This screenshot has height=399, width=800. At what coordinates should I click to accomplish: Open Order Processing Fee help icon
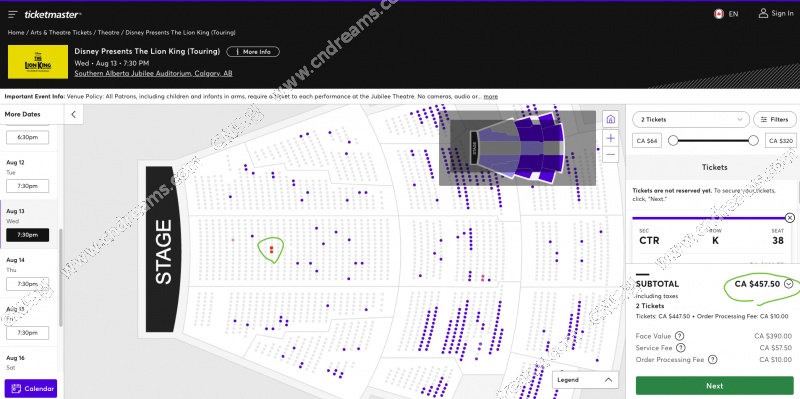[x=712, y=360]
